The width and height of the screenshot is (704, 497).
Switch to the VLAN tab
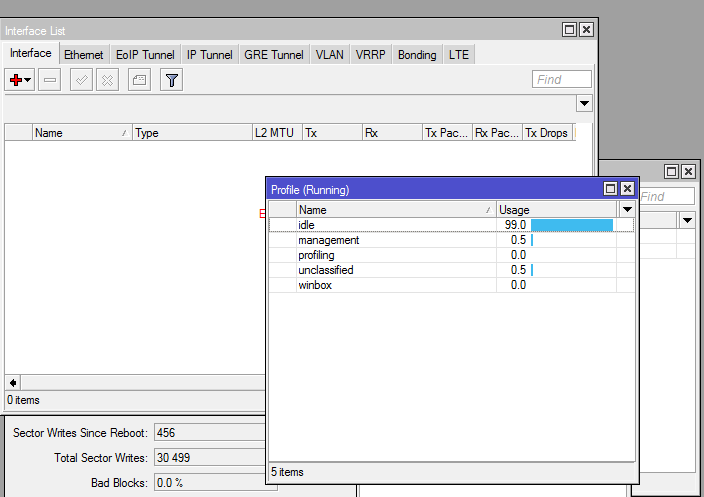click(x=330, y=55)
